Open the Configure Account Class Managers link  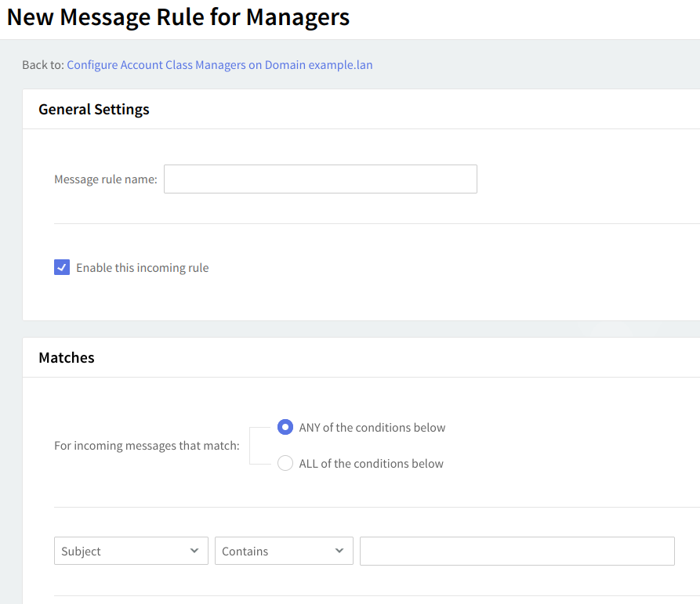point(219,65)
